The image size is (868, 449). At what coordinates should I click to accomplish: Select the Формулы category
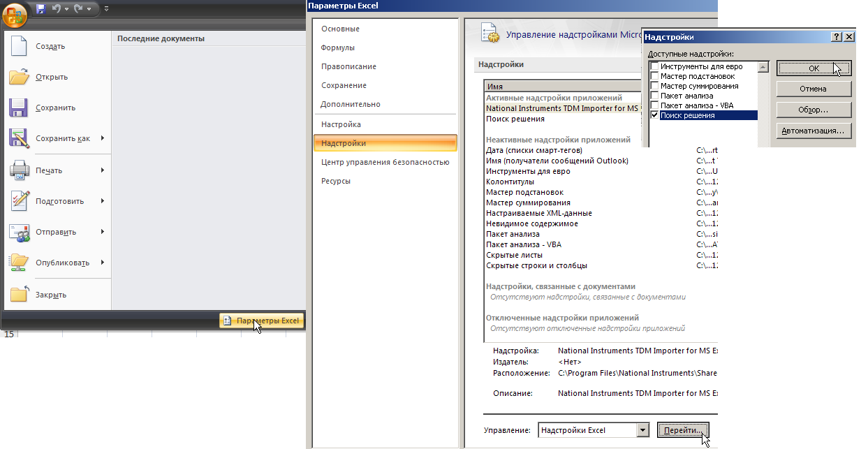pyautogui.click(x=338, y=47)
